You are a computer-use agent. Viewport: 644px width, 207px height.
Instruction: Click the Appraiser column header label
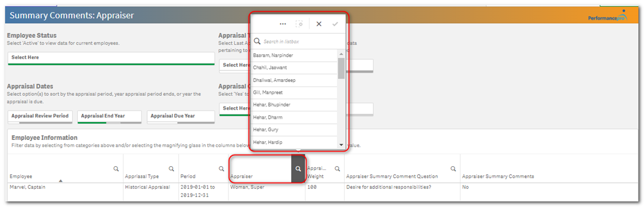[242, 176]
